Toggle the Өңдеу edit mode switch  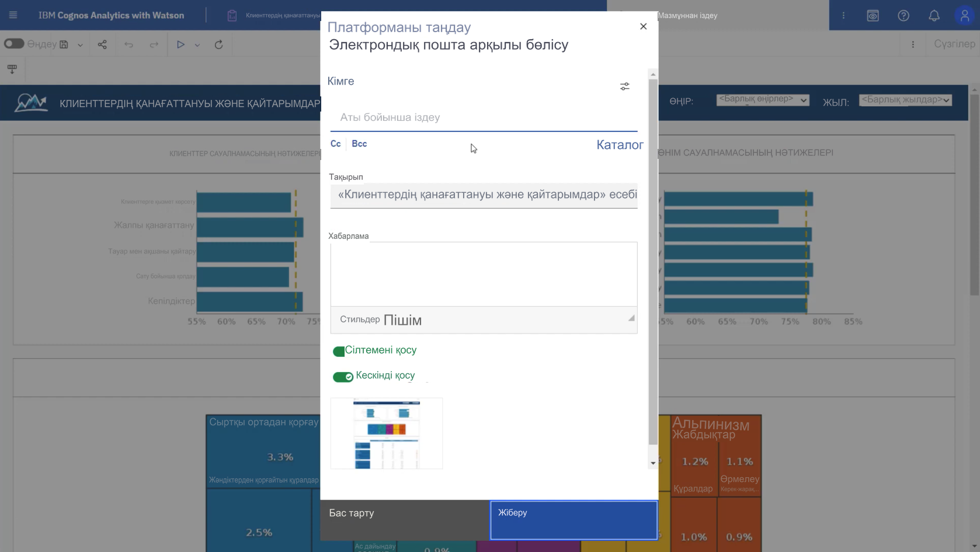point(14,44)
